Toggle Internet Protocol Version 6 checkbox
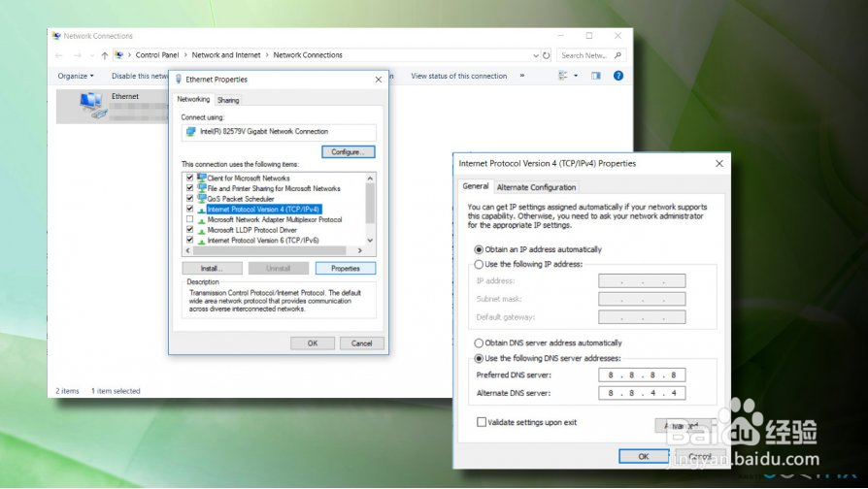 pos(190,240)
